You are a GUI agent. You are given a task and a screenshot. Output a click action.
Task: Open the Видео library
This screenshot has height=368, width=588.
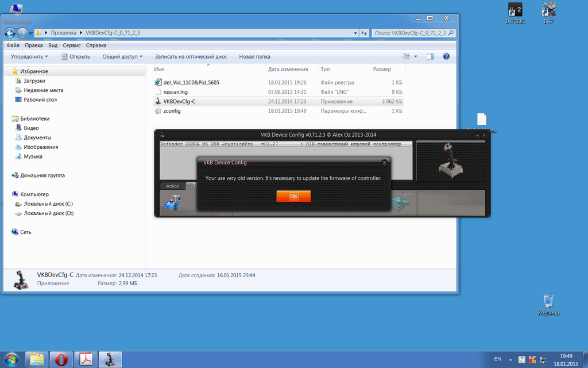pos(31,128)
